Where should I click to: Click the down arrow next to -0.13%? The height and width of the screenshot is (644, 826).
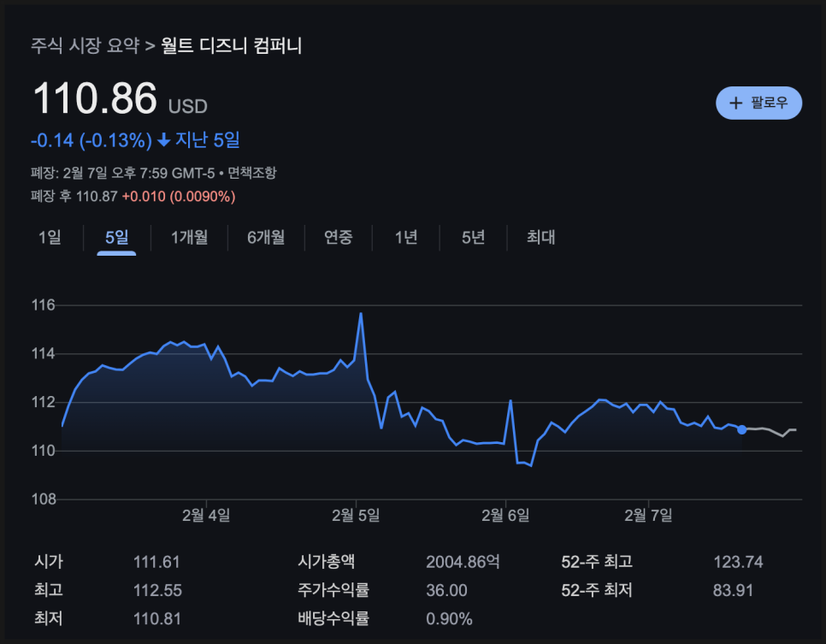(x=164, y=139)
